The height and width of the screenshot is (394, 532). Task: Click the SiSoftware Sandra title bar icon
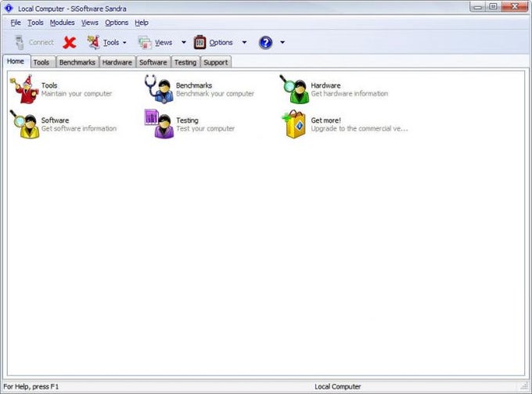(x=9, y=8)
